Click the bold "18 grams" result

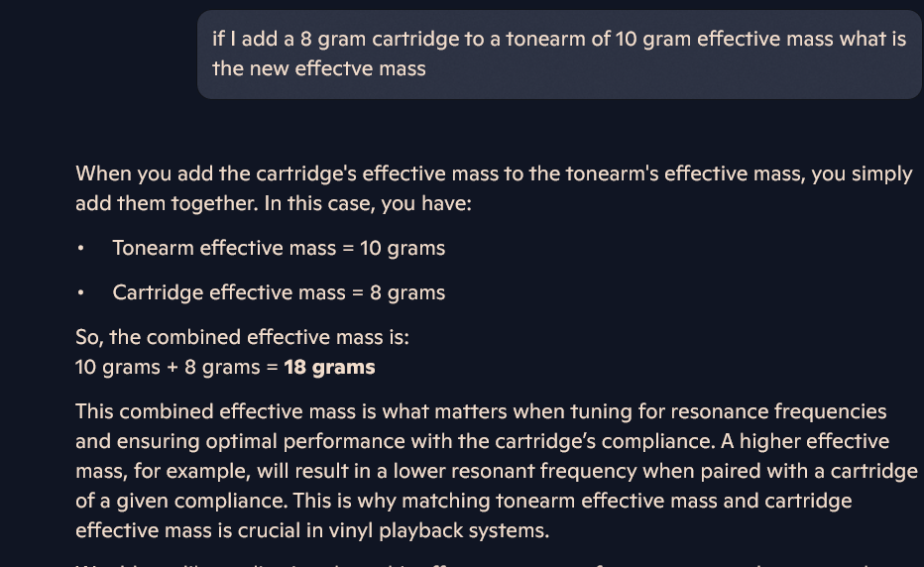pos(329,367)
